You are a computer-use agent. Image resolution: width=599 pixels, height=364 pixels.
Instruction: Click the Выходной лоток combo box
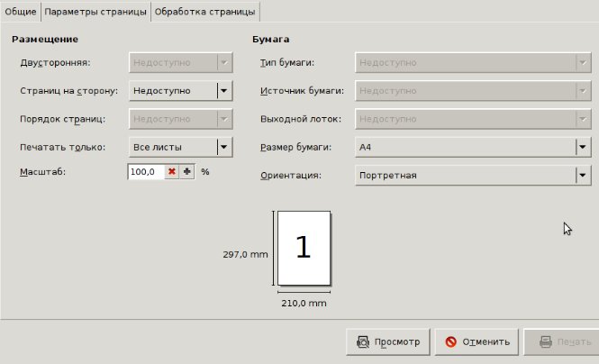click(x=472, y=119)
